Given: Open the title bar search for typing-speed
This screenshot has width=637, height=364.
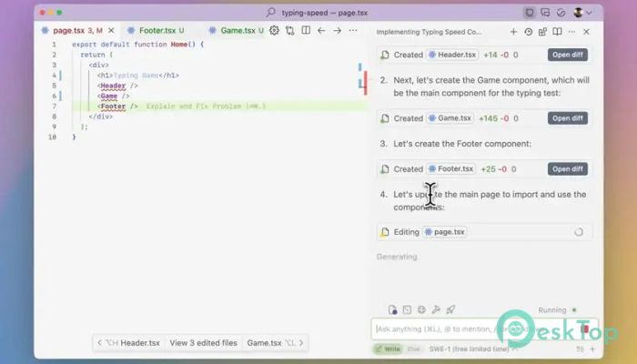Looking at the screenshot, I should tap(317, 13).
